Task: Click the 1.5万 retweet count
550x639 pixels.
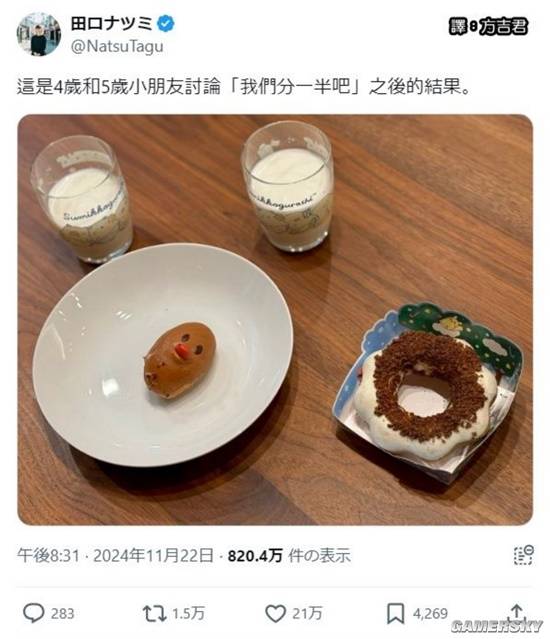Action: [x=188, y=614]
